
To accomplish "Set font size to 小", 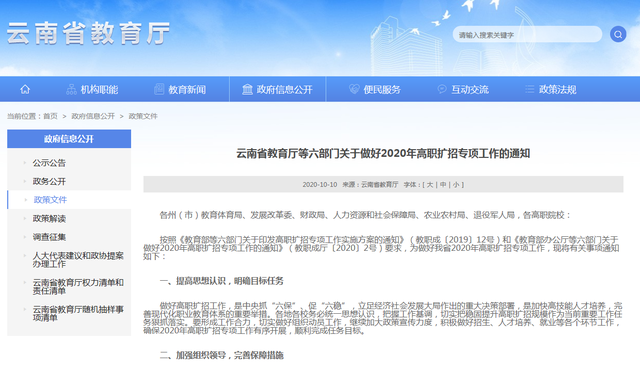I will coord(456,184).
